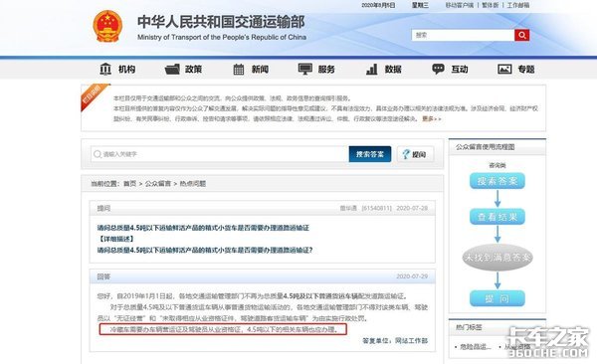Click the 搜索答案 flowchart step button
The height and width of the screenshot is (364, 597).
pyautogui.click(x=497, y=181)
